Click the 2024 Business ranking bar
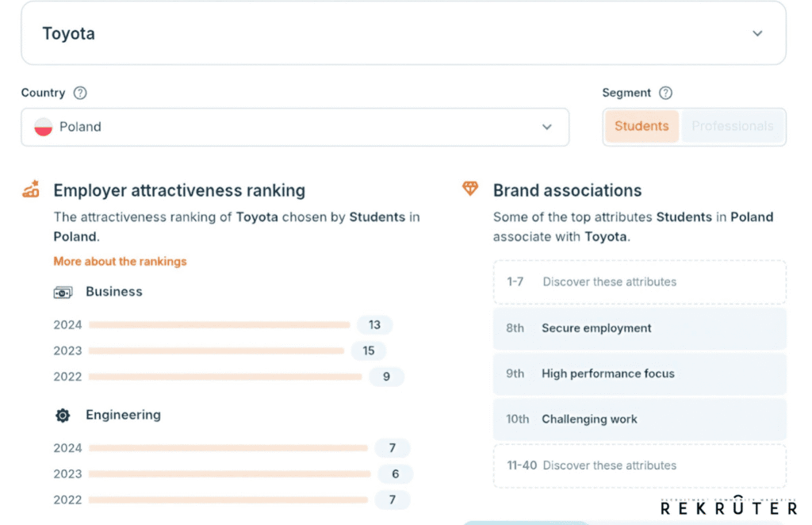 pos(220,324)
